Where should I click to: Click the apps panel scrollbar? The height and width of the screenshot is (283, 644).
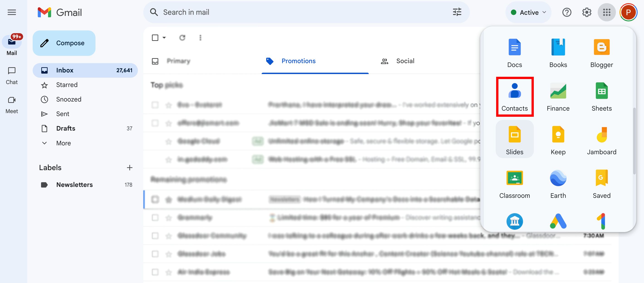tap(634, 141)
